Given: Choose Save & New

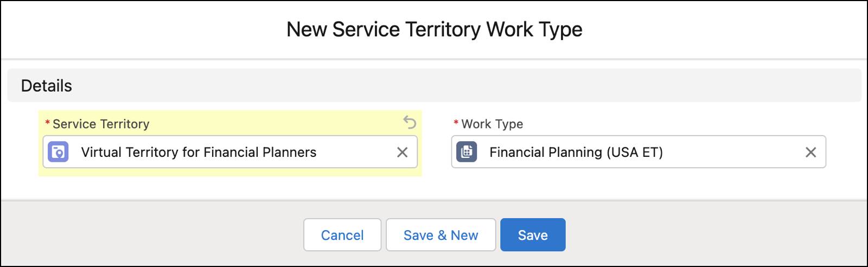Looking at the screenshot, I should [441, 235].
